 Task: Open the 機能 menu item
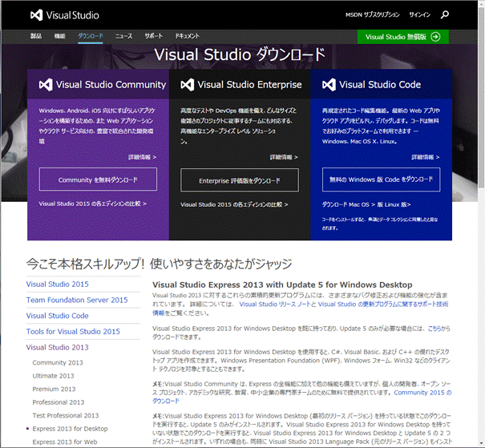[59, 36]
